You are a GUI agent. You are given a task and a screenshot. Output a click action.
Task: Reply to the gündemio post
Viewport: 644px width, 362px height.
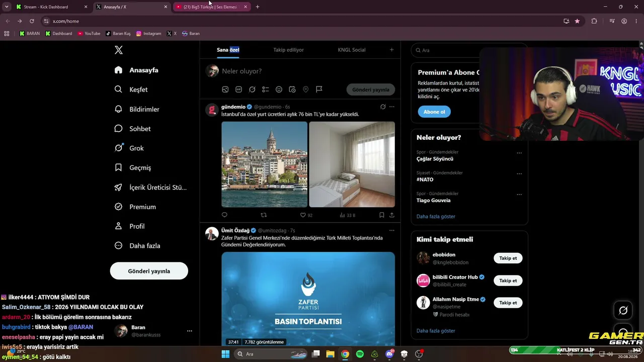224,215
